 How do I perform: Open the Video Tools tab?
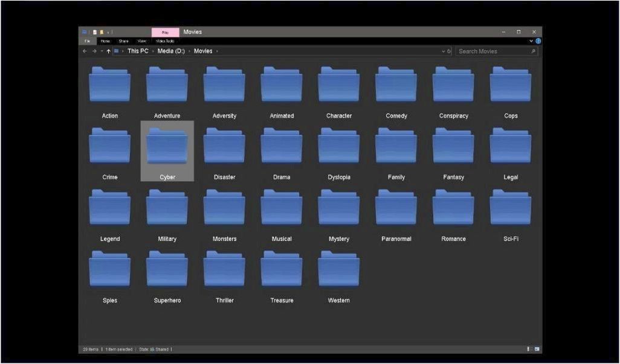point(165,41)
